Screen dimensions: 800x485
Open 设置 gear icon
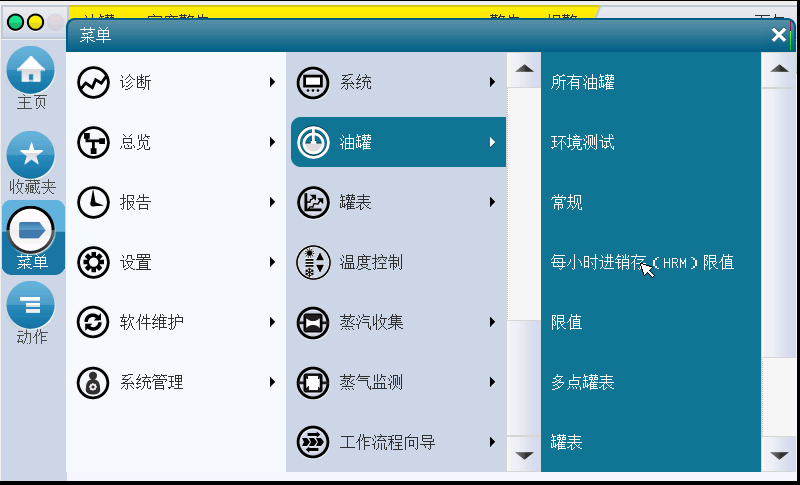click(93, 263)
